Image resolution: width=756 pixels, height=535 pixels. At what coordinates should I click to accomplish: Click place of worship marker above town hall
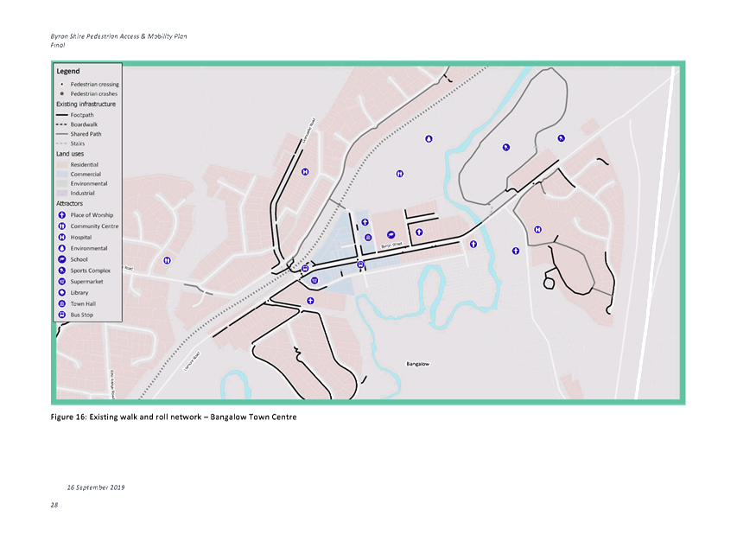pos(365,222)
